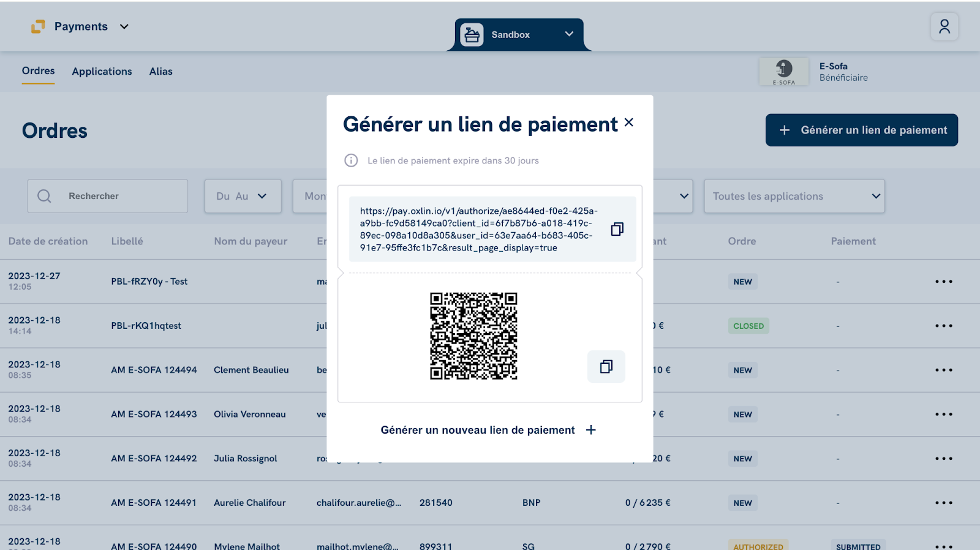Click the AM E-SOFA 124491 label

pos(154,503)
